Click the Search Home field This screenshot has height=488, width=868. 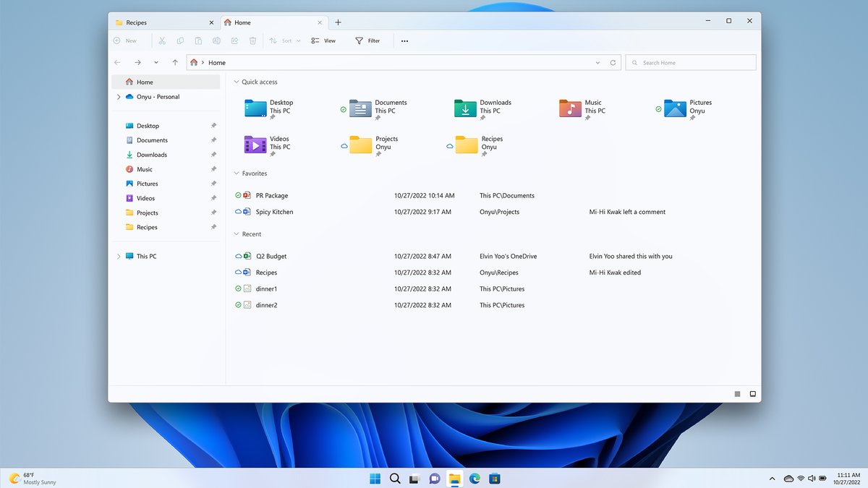pyautogui.click(x=691, y=63)
